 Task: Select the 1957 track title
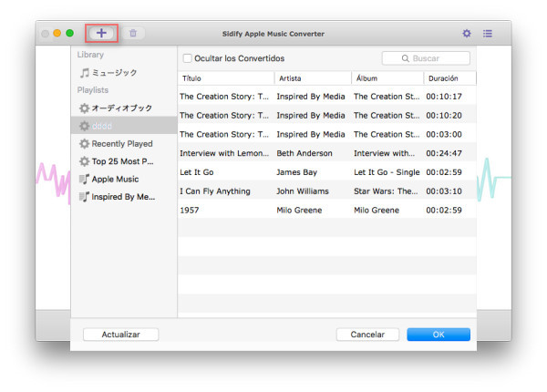click(189, 210)
